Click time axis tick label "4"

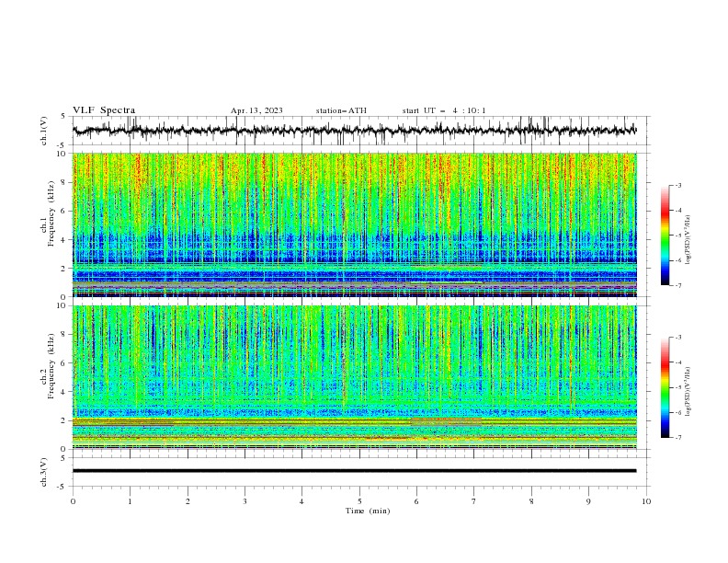[x=301, y=501]
